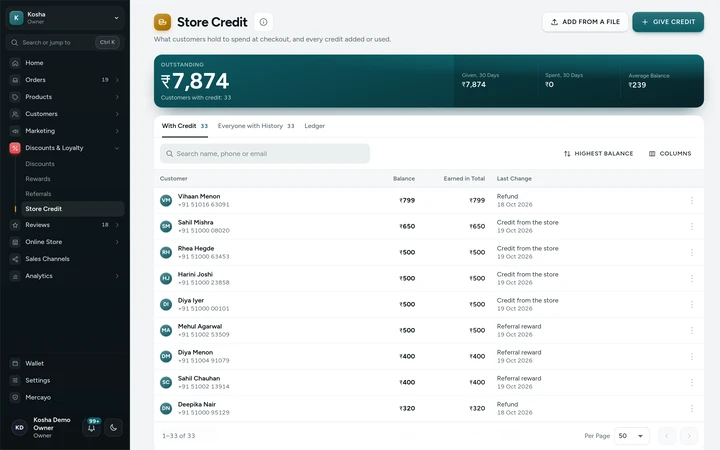
Task: Click the Reviews star icon
Action: (15, 225)
